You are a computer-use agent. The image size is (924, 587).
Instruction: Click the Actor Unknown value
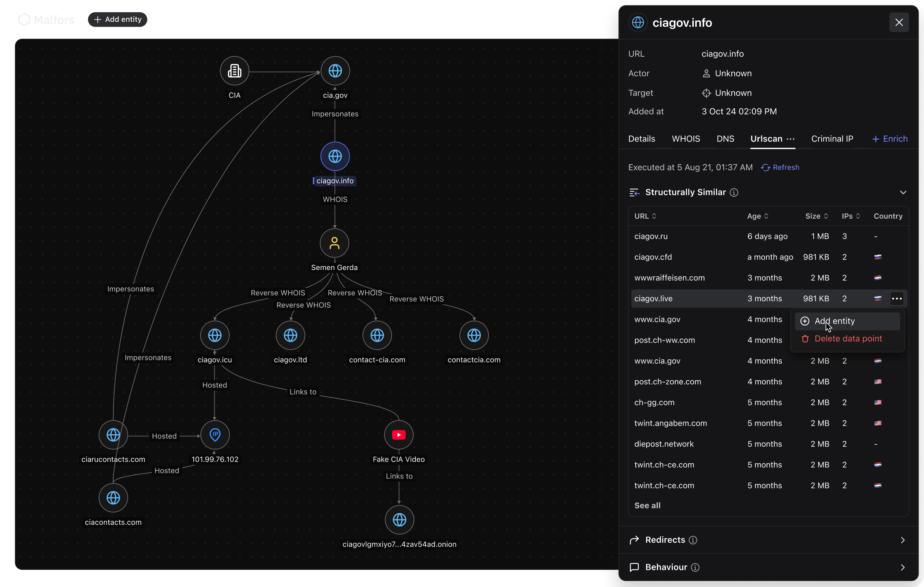point(727,73)
